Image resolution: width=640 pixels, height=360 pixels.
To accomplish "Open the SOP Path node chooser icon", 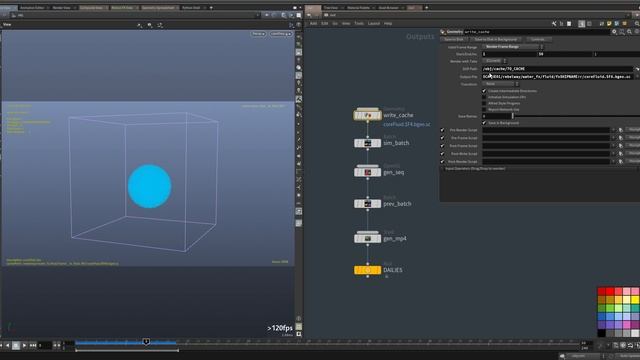I will coord(636,69).
